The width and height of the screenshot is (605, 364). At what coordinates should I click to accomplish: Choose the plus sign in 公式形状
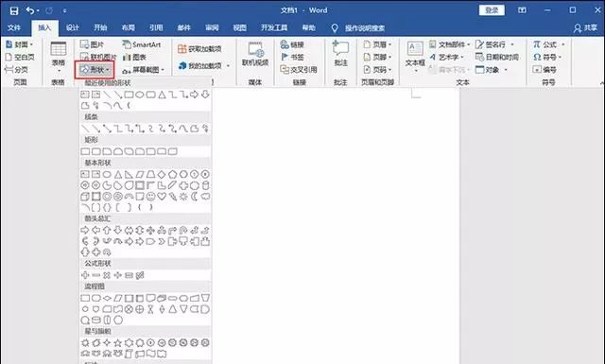pyautogui.click(x=85, y=275)
